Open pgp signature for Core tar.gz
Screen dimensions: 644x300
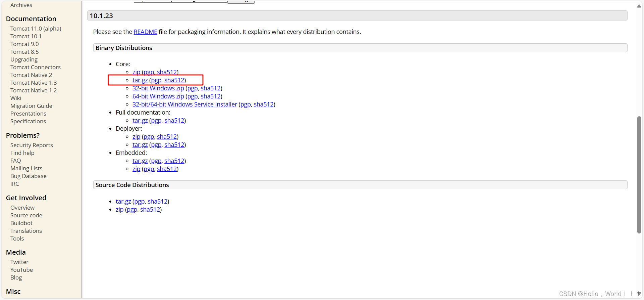point(156,80)
